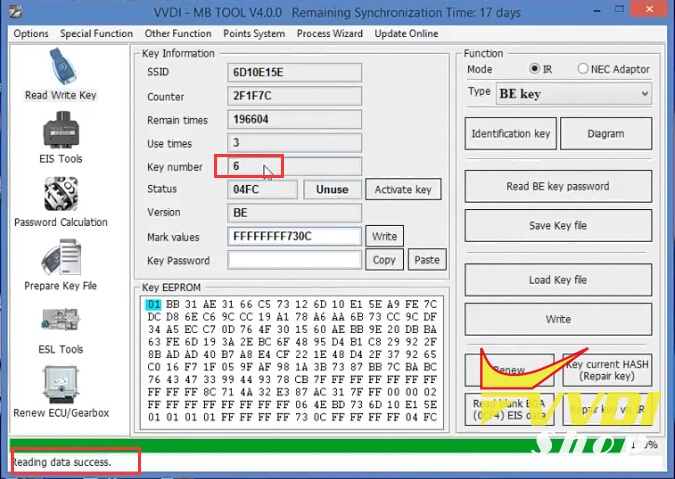Click the Paste button for Key Password
675x479 pixels.
tap(427, 260)
